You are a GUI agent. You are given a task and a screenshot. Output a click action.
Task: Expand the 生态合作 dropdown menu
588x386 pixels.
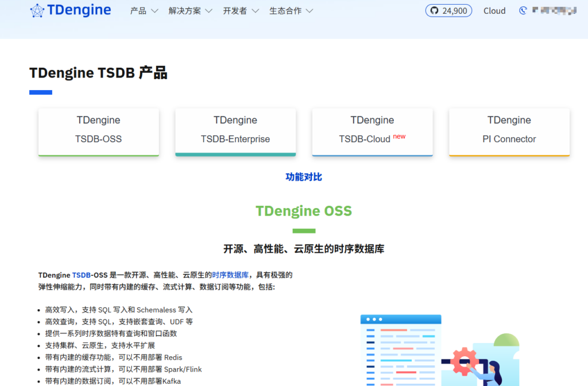[291, 11]
